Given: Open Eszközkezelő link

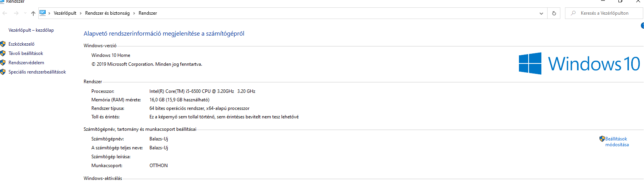Looking at the screenshot, I should 21,44.
